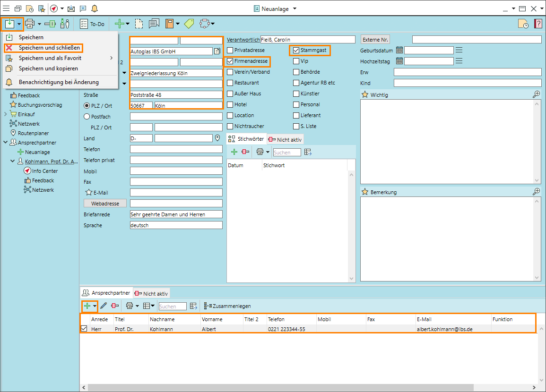Click the pencil edit icon for Ansprechpartner

point(104,306)
